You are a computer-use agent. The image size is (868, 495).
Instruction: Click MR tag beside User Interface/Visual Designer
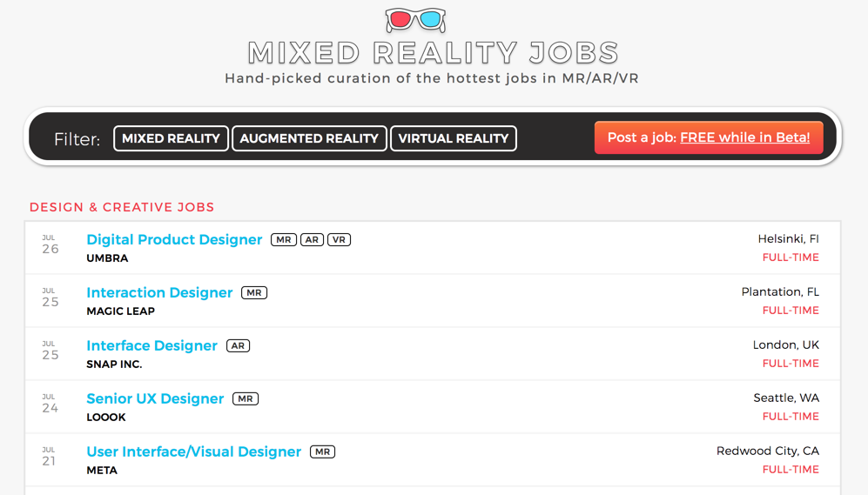[323, 452]
